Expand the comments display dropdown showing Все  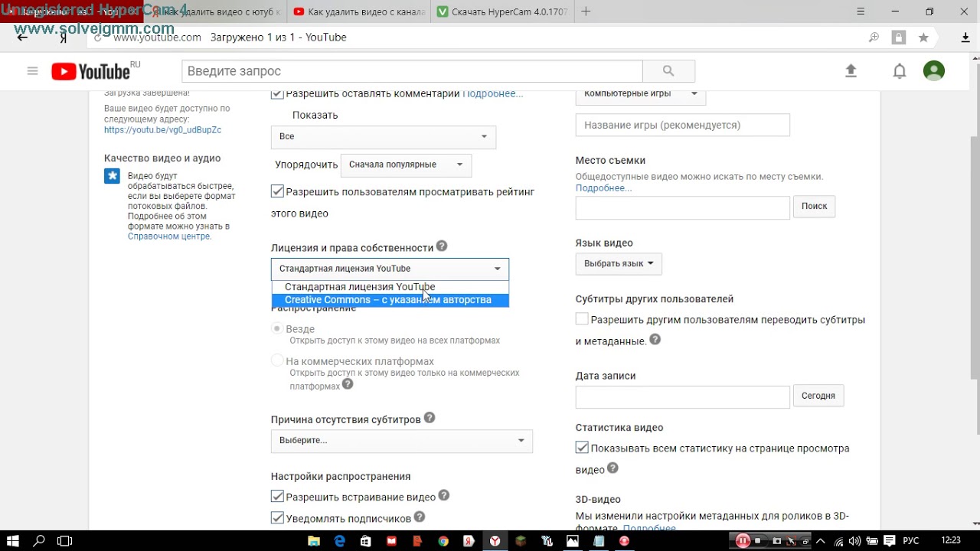[x=384, y=136]
